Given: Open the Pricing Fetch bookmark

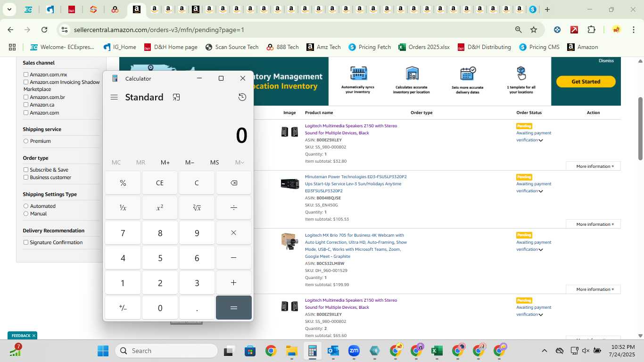Looking at the screenshot, I should click(370, 47).
